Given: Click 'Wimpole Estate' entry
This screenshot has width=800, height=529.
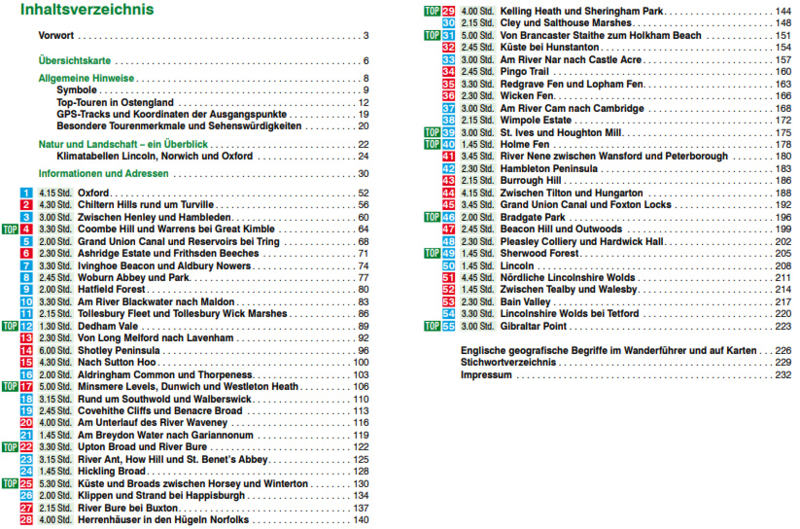Looking at the screenshot, I should pos(536,120).
